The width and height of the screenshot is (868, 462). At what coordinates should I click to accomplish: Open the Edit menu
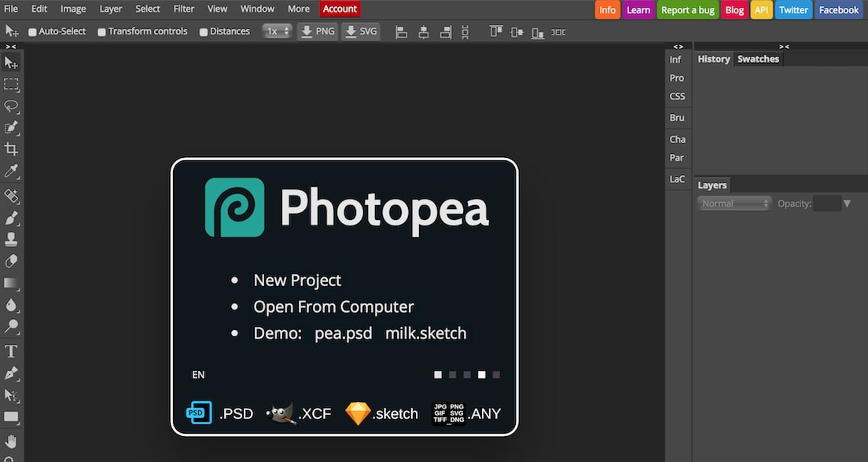tap(39, 9)
